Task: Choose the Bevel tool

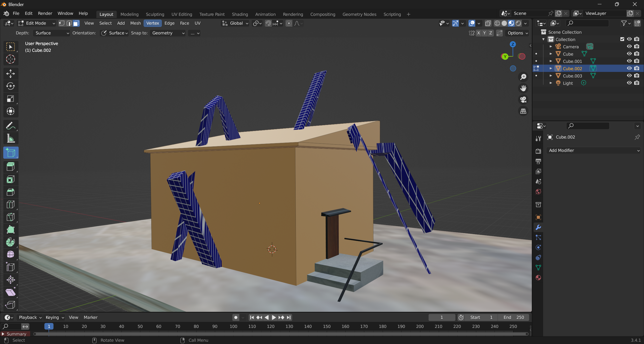Action: [11, 192]
